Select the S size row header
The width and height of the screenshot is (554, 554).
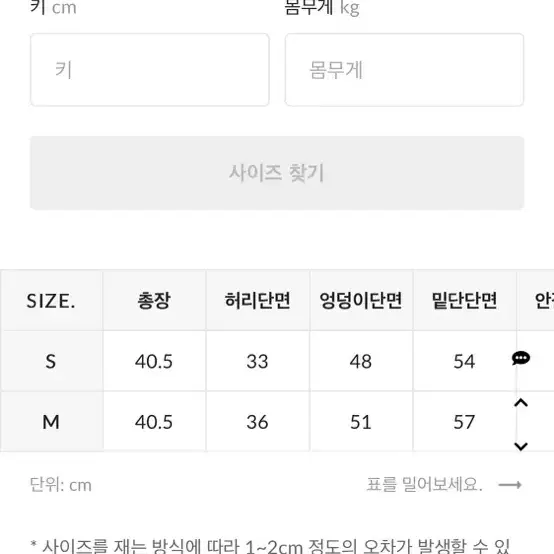(52, 361)
